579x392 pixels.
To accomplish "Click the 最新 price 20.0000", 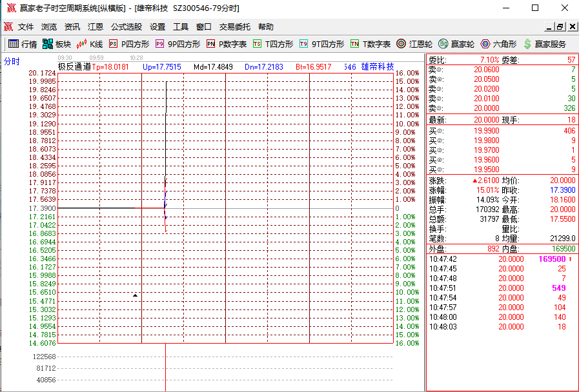I will point(486,120).
